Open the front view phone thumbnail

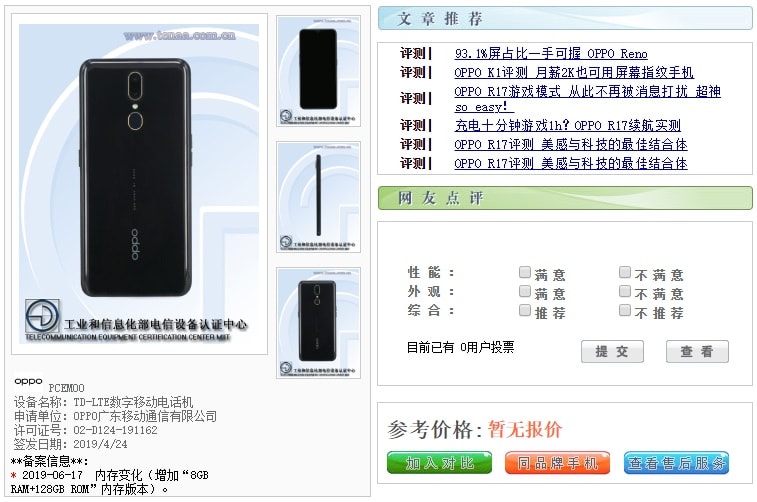[318, 71]
